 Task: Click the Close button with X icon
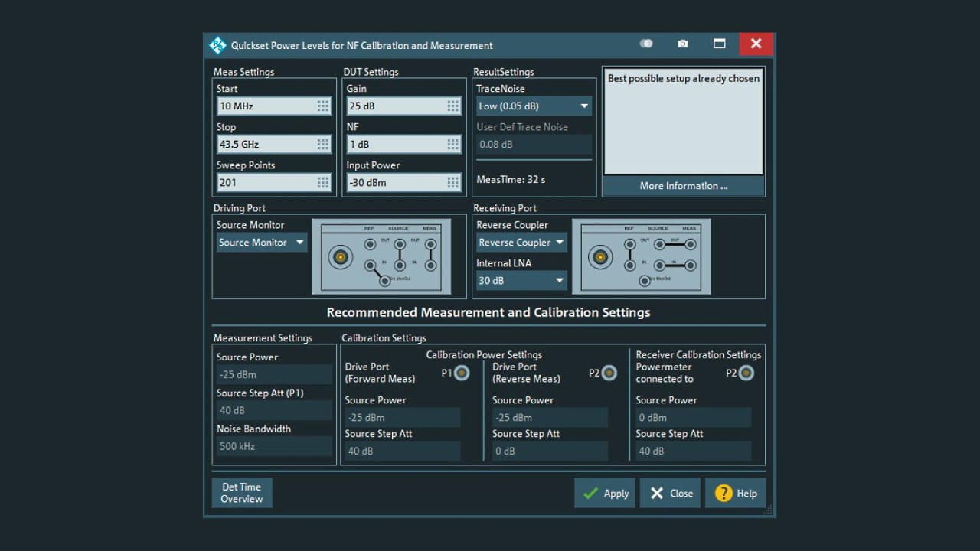[x=670, y=494]
